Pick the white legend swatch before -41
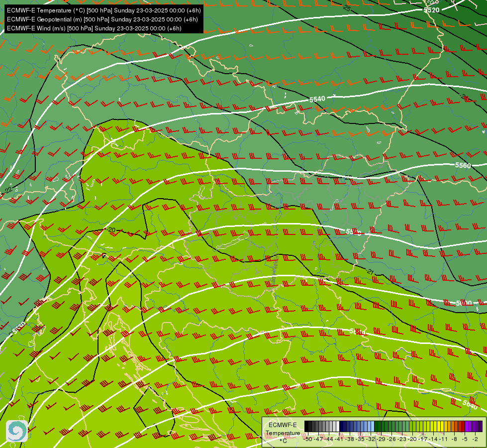Image resolution: width=487 pixels, height=448 pixels. (338, 426)
